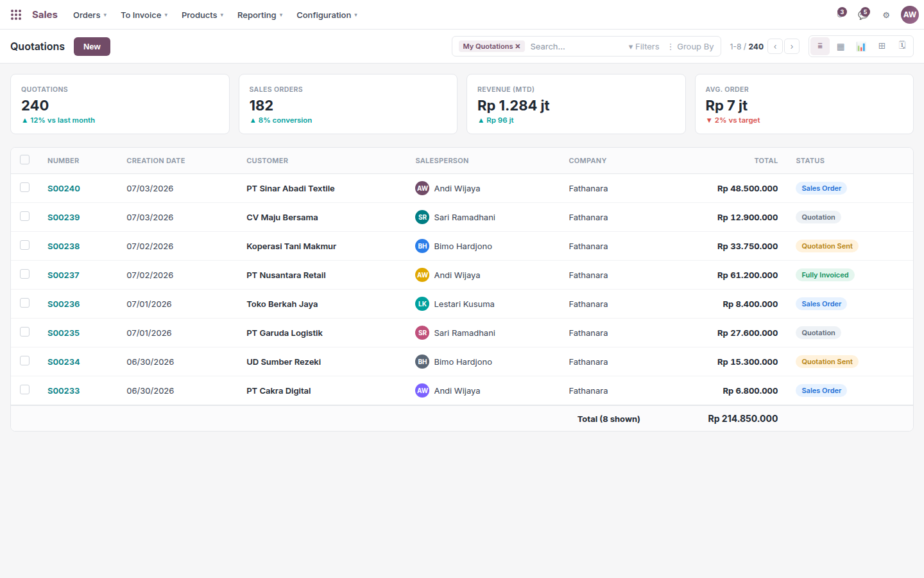Switch to kanban view icon
Screen dimensions: 924x578
[x=841, y=46]
